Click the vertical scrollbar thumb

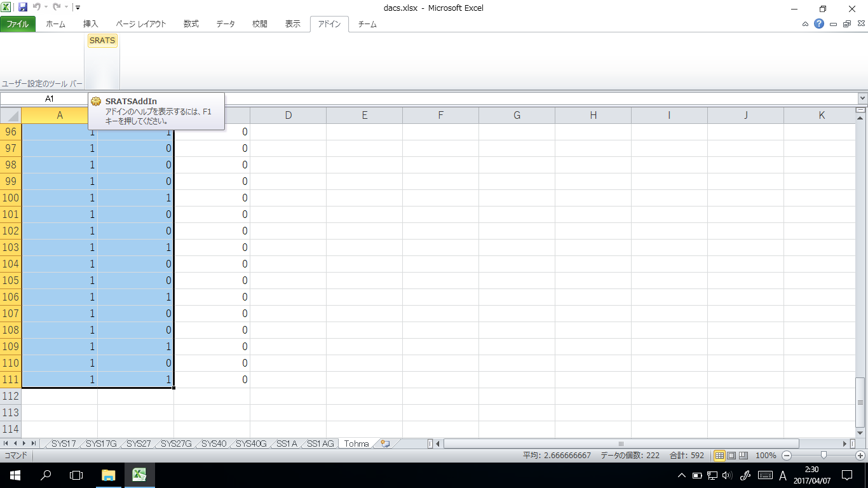click(861, 402)
